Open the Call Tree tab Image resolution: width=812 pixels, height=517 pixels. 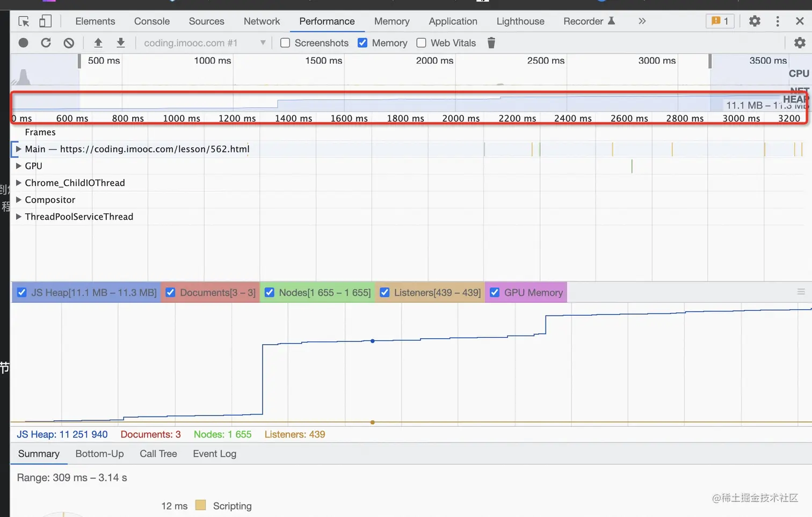click(158, 454)
